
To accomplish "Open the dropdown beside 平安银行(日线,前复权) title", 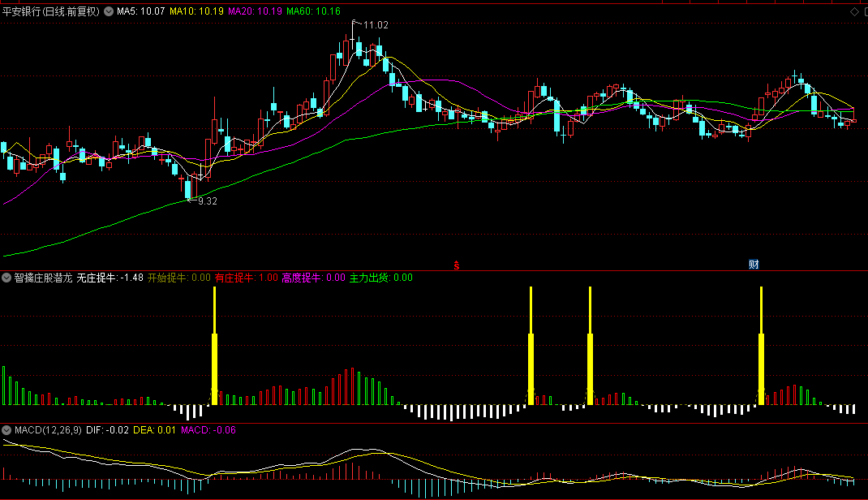I will [x=109, y=11].
